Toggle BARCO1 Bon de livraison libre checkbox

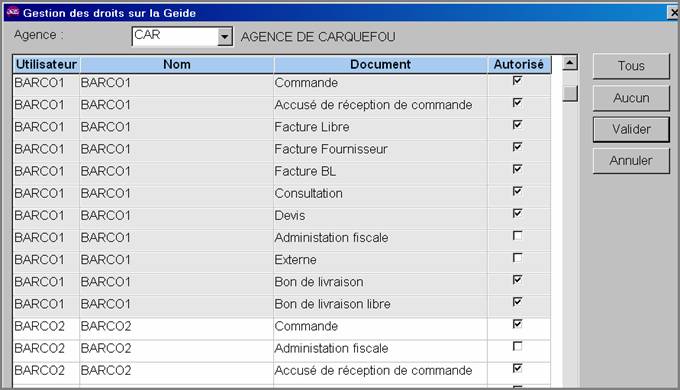coord(517,302)
